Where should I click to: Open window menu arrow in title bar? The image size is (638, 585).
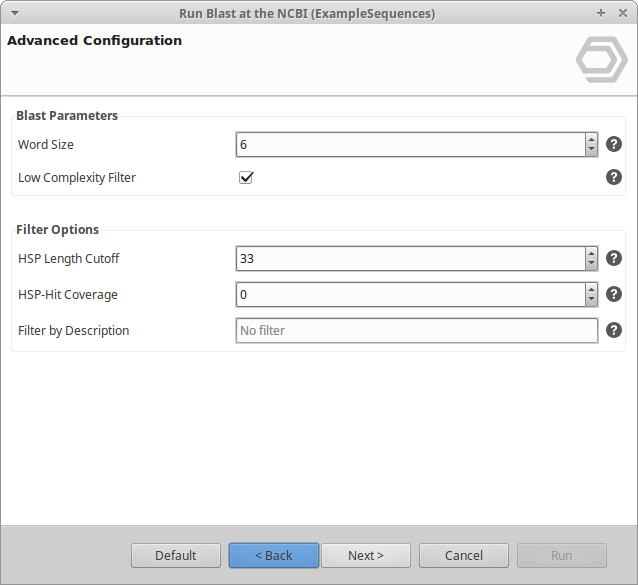(14, 13)
